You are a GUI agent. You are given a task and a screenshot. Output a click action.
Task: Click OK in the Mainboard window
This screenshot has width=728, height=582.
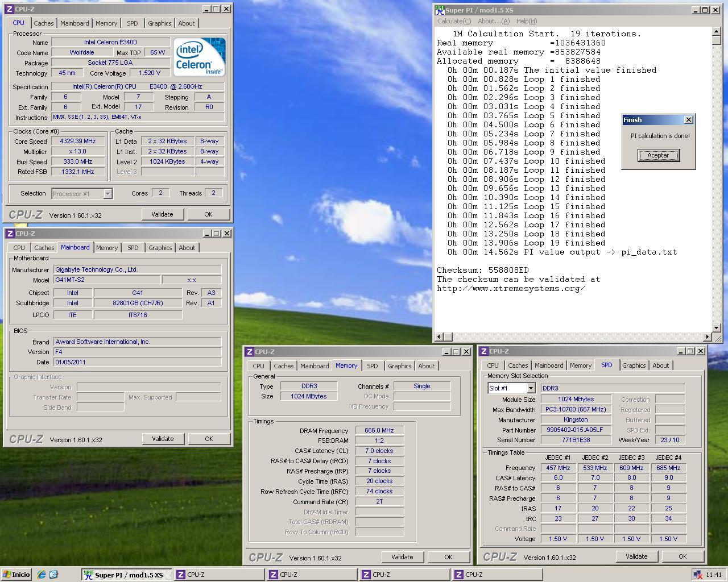[209, 439]
